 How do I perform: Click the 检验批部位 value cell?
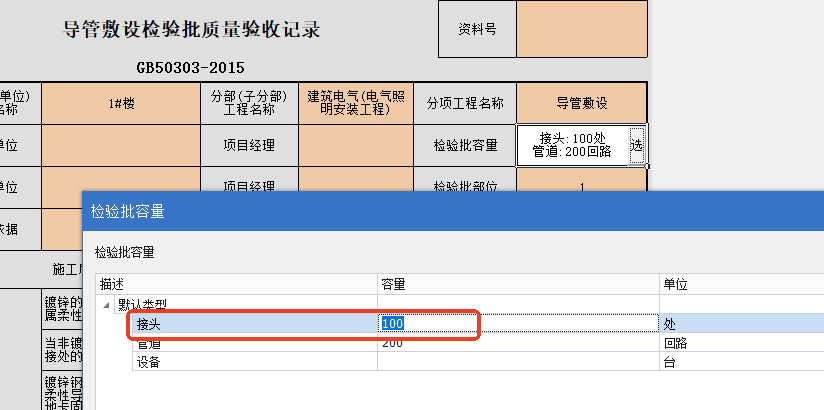pyautogui.click(x=582, y=180)
